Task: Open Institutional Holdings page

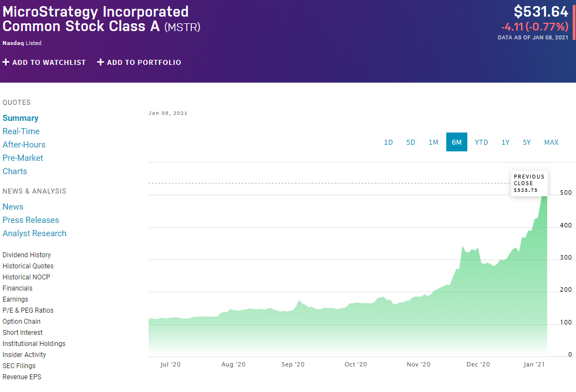Action: (34, 344)
